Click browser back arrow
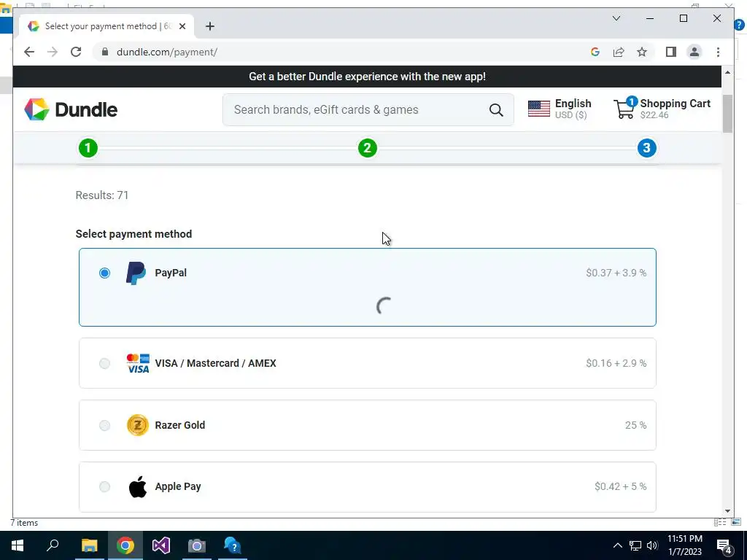Viewport: 747px width, 560px height. point(29,52)
